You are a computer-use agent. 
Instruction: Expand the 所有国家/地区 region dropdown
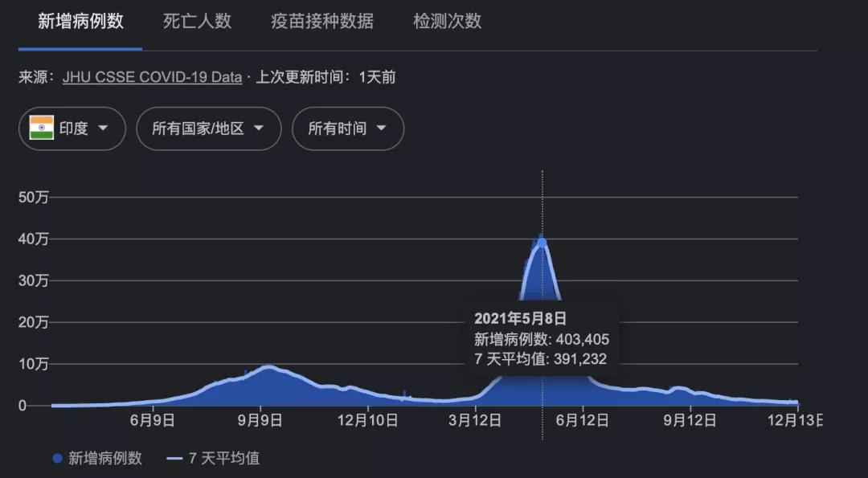click(209, 129)
